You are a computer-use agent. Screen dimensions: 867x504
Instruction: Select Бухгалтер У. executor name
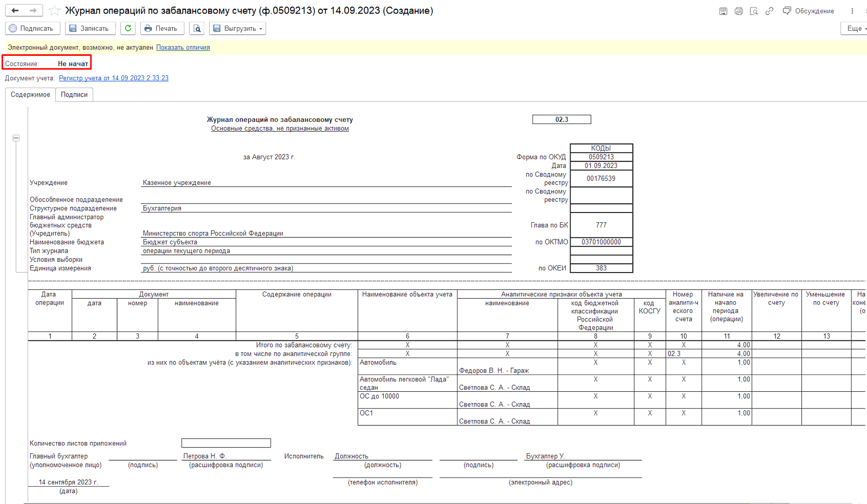coord(545,456)
